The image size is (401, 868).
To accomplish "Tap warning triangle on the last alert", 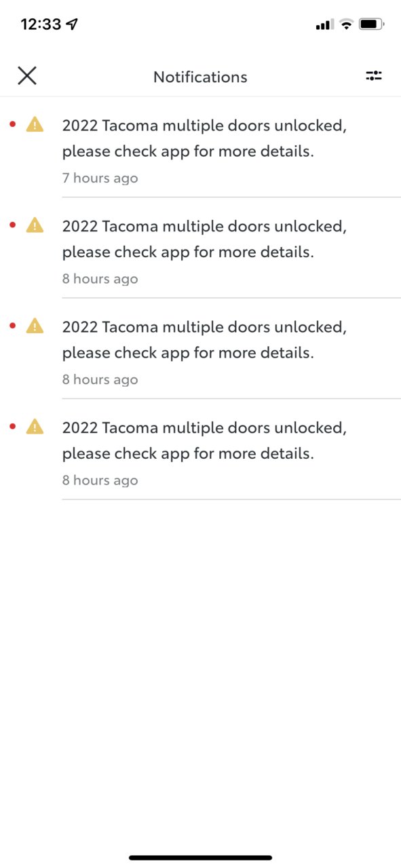I will (35, 426).
